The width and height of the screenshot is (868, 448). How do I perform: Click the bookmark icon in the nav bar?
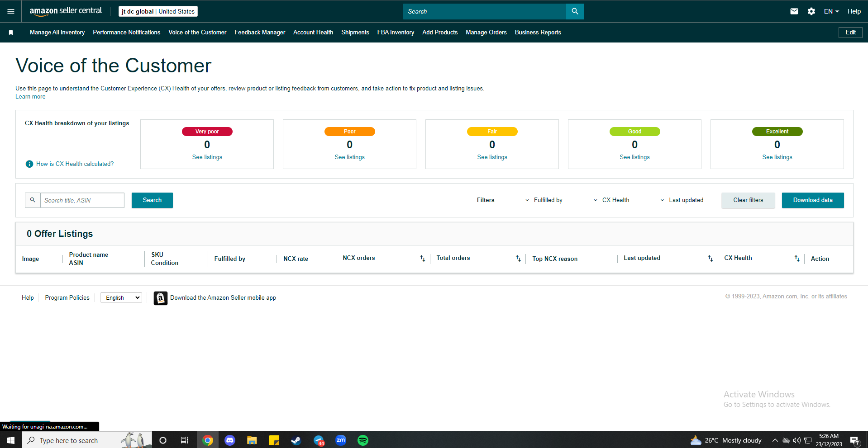tap(11, 33)
